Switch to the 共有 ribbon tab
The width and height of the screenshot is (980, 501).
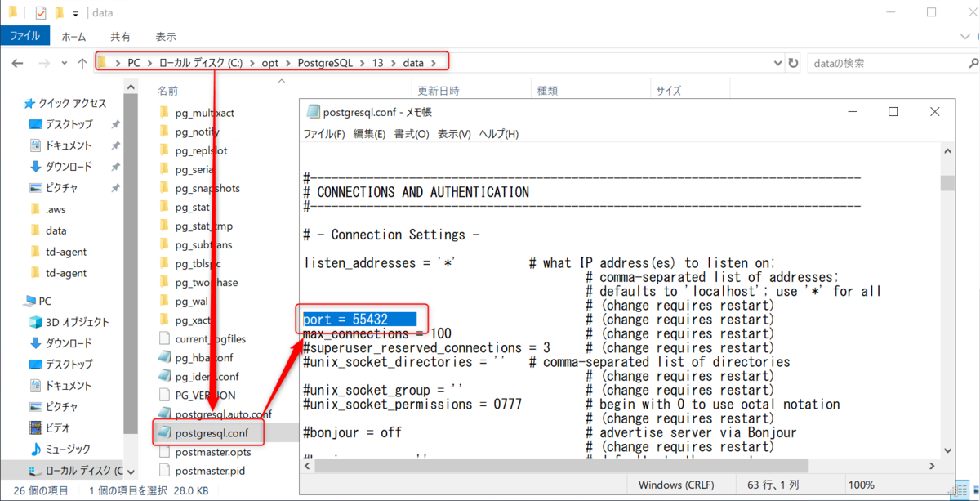click(x=121, y=36)
